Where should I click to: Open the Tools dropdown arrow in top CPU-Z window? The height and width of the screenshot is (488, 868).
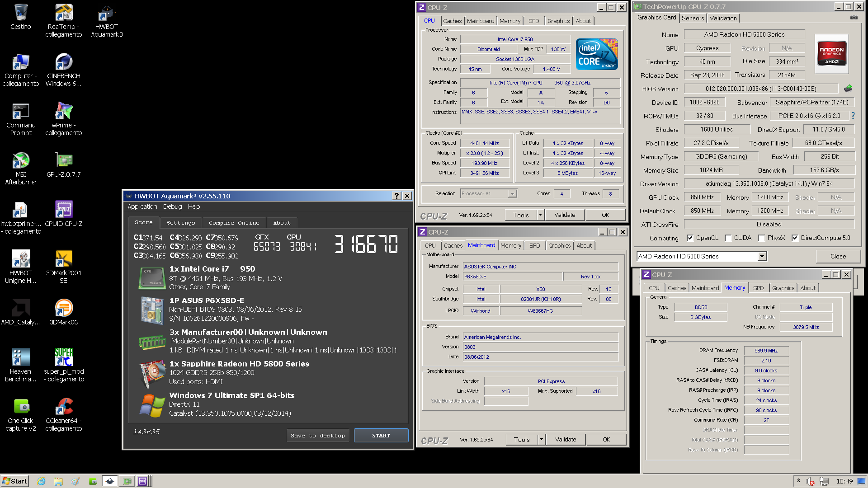pos(540,215)
